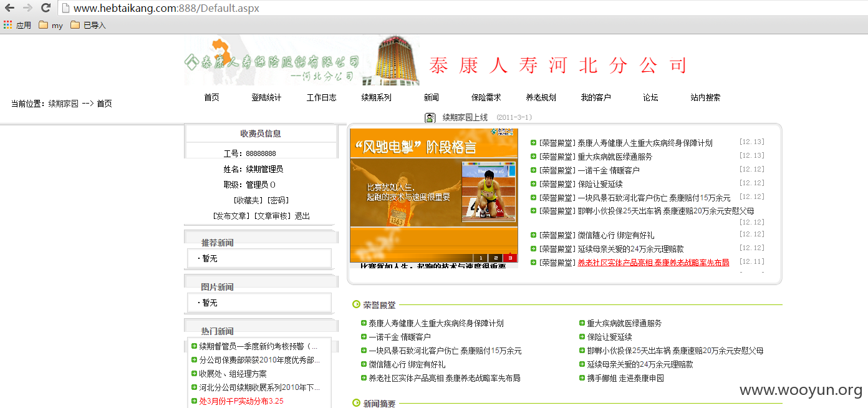The height and width of the screenshot is (408, 868).
Task: Open top-list news 延续母亲关爱的24万余元理赔款
Action: coord(630,249)
